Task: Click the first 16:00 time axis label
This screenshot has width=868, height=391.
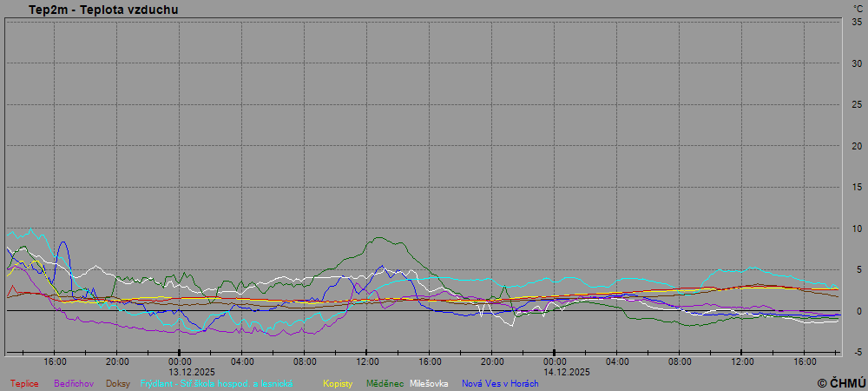Action: click(x=55, y=361)
